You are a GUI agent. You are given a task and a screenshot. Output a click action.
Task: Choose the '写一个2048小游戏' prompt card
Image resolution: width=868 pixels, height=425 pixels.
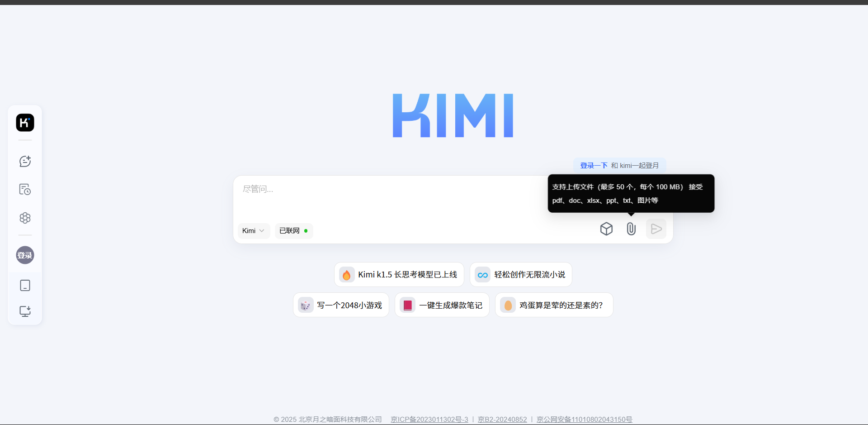[341, 305]
